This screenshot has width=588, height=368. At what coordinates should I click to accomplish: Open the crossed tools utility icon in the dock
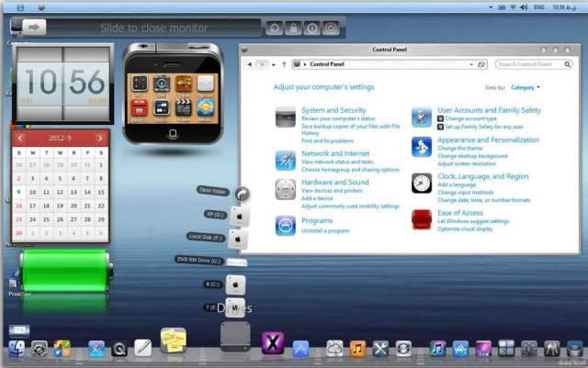click(x=380, y=349)
